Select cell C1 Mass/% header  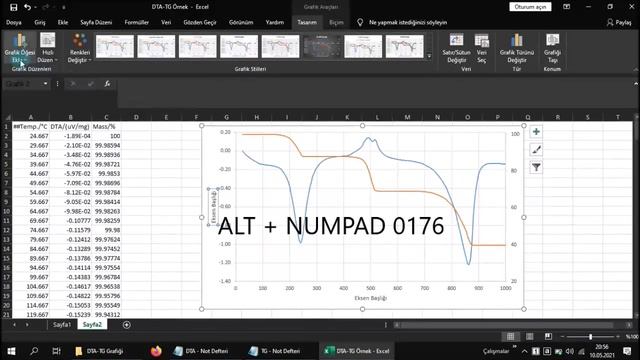tap(106, 127)
